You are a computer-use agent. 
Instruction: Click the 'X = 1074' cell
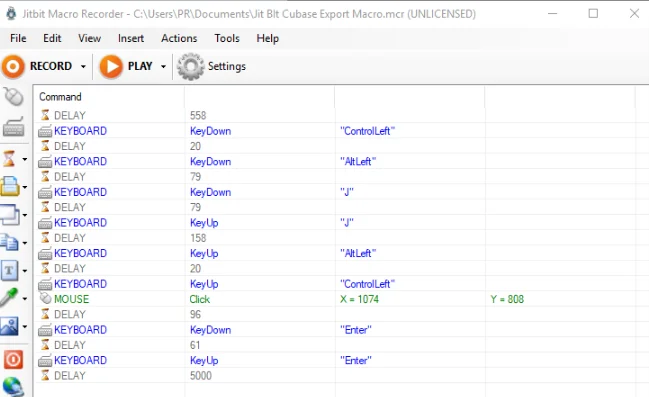pyautogui.click(x=359, y=299)
